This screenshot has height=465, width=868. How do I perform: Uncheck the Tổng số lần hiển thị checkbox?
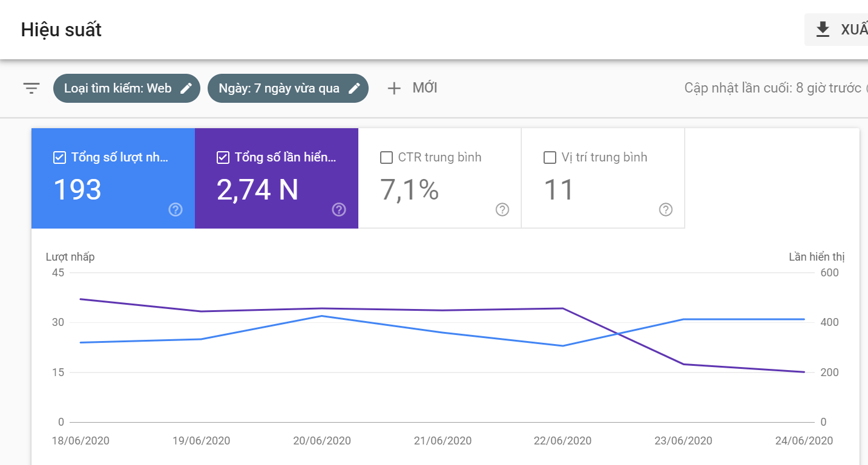(223, 158)
